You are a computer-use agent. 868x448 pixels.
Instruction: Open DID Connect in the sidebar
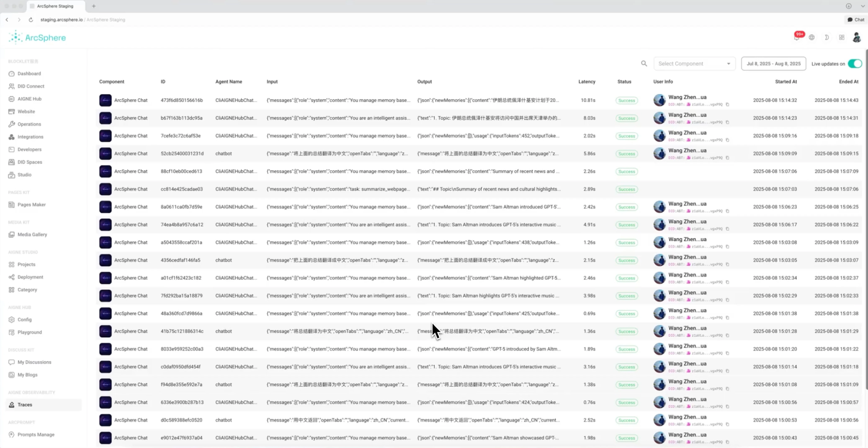click(x=31, y=86)
